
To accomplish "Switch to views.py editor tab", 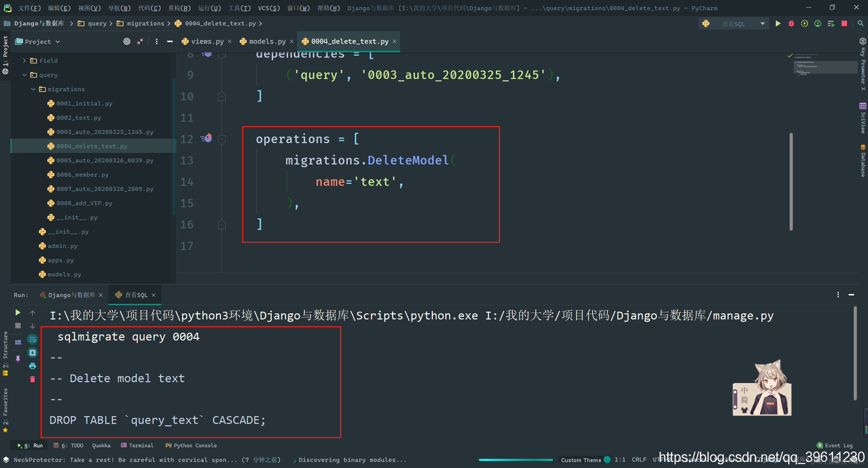I will (x=207, y=41).
